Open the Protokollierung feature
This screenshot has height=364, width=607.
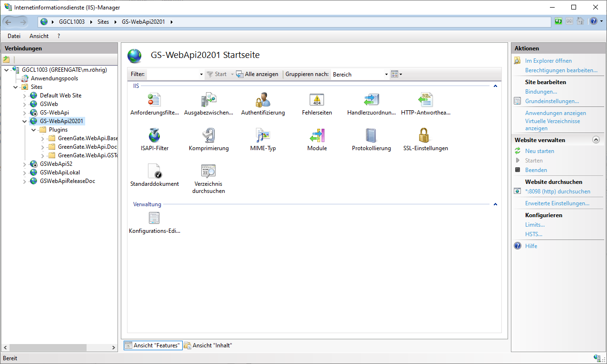click(x=372, y=140)
